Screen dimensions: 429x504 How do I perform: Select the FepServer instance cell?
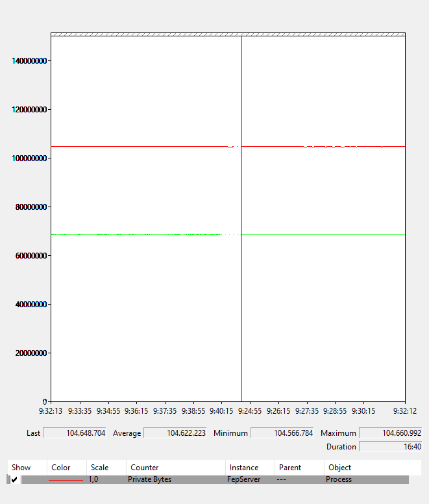coord(244,479)
